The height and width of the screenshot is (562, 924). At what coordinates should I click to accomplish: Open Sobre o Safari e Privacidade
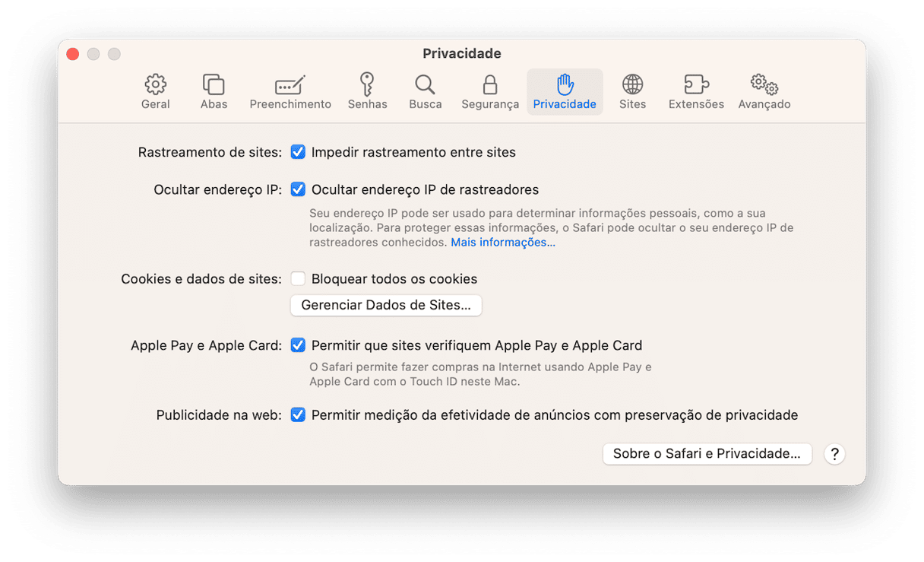click(707, 454)
